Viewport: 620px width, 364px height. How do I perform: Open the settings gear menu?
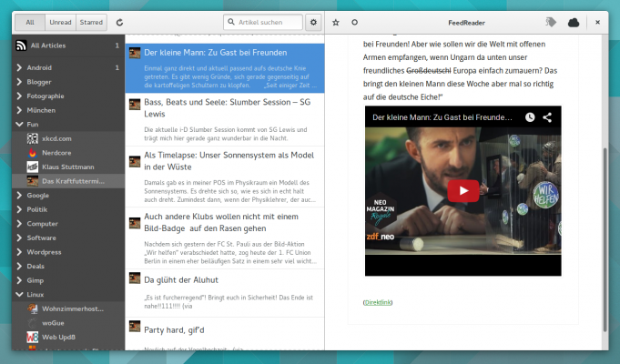pos(314,21)
